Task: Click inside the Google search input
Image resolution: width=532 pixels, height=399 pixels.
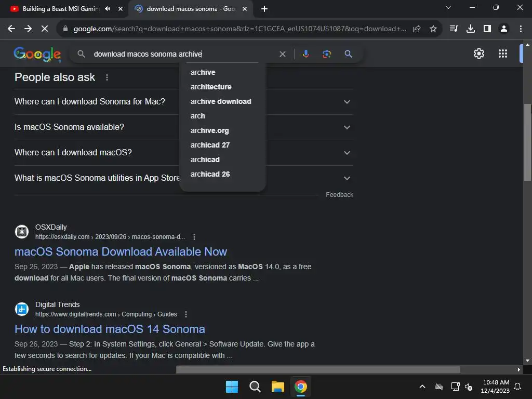Action: click(183, 54)
